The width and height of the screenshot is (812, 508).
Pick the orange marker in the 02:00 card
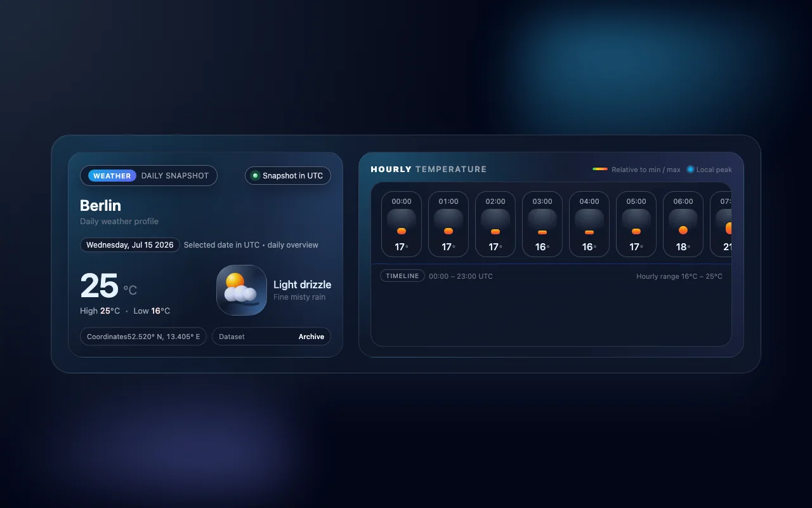coord(495,232)
